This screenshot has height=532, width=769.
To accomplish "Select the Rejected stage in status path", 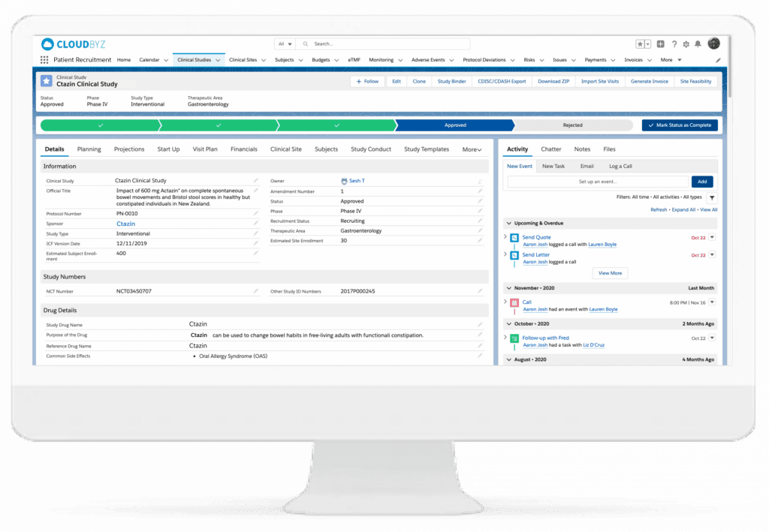I will pyautogui.click(x=572, y=125).
